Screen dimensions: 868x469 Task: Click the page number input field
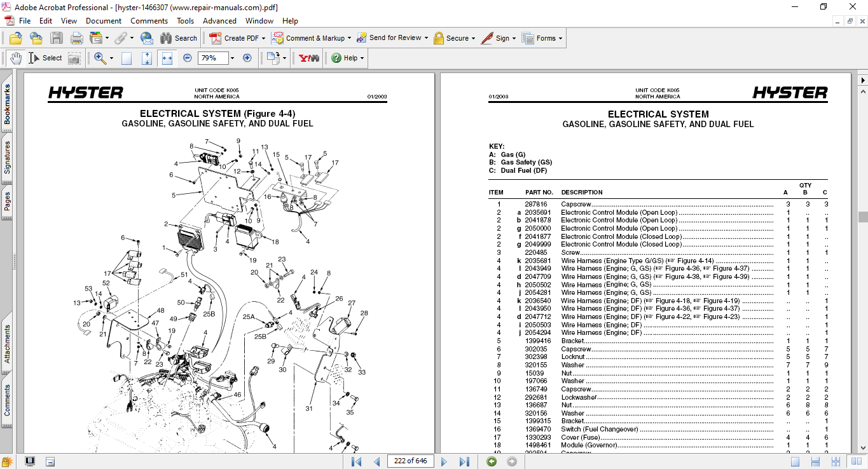click(x=409, y=461)
